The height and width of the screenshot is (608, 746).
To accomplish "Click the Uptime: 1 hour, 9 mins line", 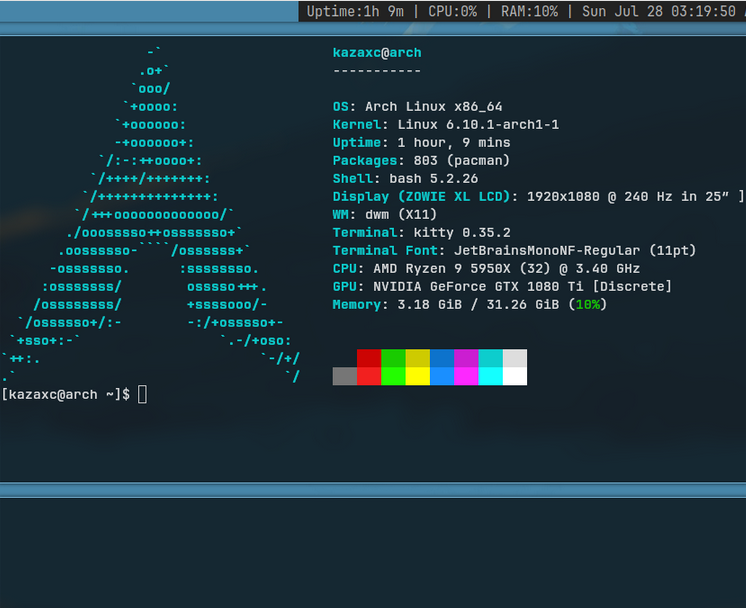I will 422,143.
